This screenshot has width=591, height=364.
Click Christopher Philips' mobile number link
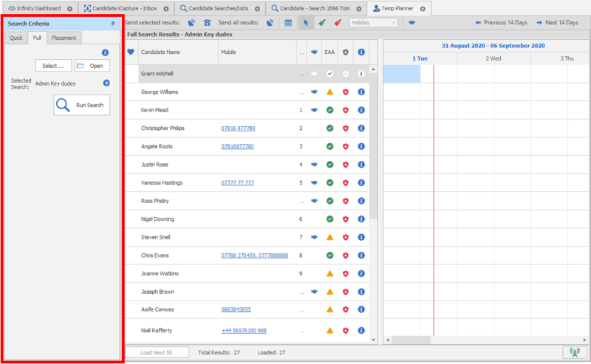tap(238, 128)
